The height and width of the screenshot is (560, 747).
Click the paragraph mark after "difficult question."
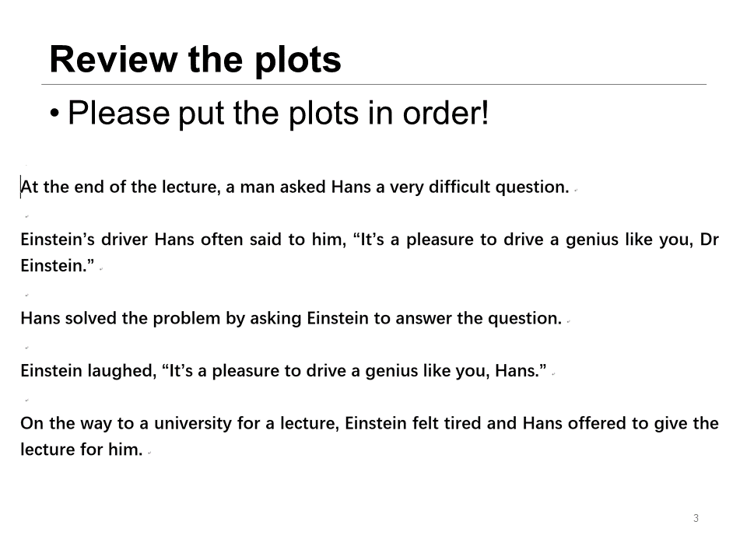(576, 189)
